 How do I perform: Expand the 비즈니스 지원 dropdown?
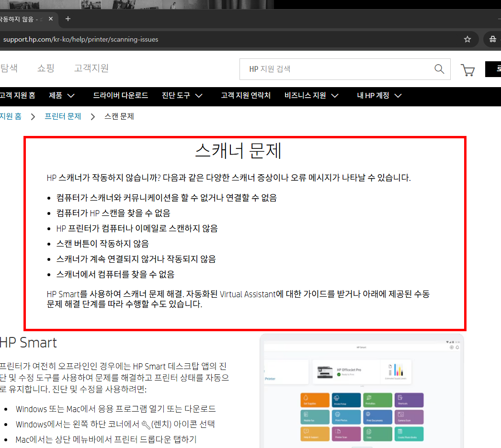(312, 95)
